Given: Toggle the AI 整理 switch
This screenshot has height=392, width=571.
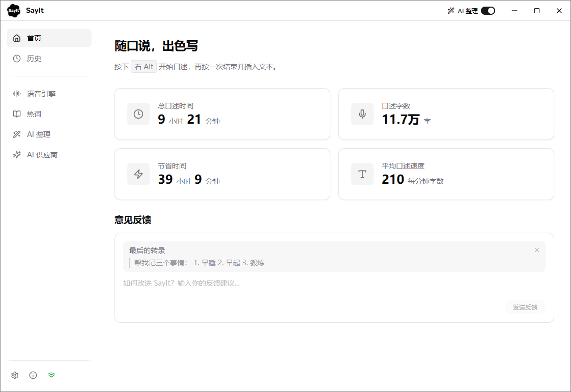Looking at the screenshot, I should pos(488,11).
